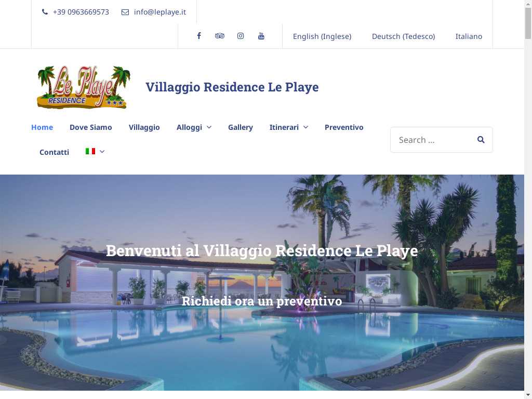Image resolution: width=532 pixels, height=399 pixels.
Task: Switch language to Deutsch (Tedesco)
Action: click(403, 36)
